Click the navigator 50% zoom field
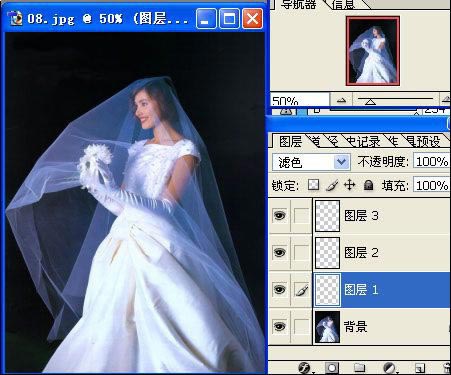The height and width of the screenshot is (375, 451). click(x=299, y=100)
